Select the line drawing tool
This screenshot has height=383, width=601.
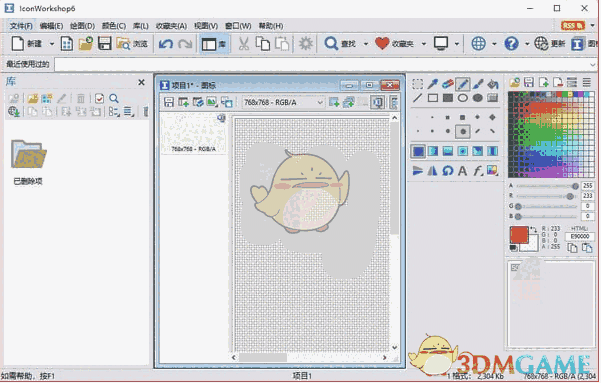click(417, 98)
